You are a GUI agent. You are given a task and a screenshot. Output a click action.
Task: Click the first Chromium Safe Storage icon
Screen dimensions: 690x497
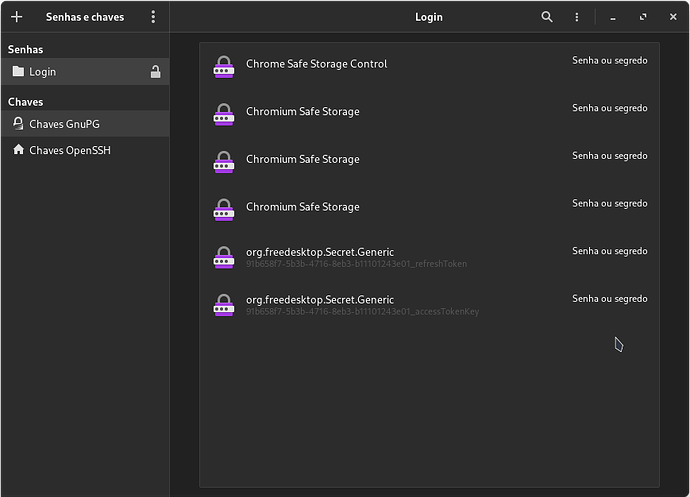[x=223, y=114]
